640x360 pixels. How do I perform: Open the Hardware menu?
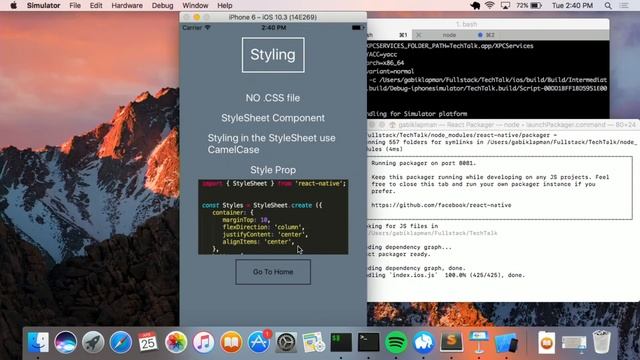click(127, 5)
